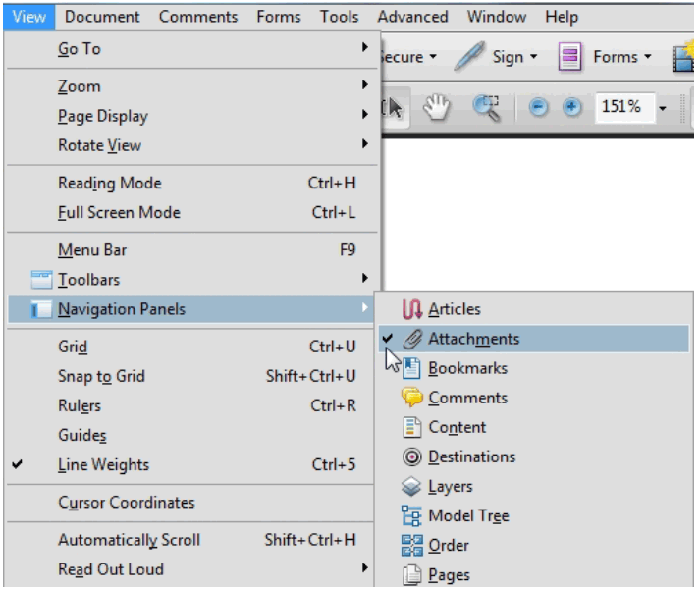Click the zoom in plus button
This screenshot has width=700, height=590.
(x=571, y=107)
